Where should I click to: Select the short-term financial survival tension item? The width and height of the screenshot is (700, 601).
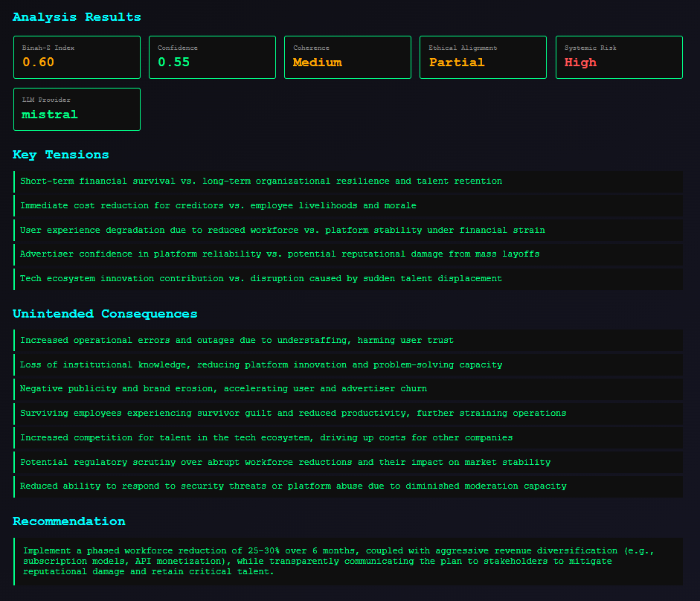pos(261,181)
